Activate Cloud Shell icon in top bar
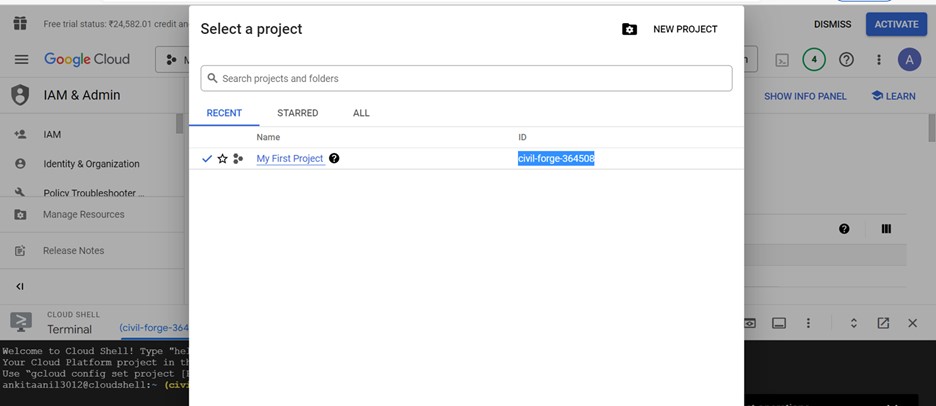The image size is (936, 406). (x=782, y=60)
